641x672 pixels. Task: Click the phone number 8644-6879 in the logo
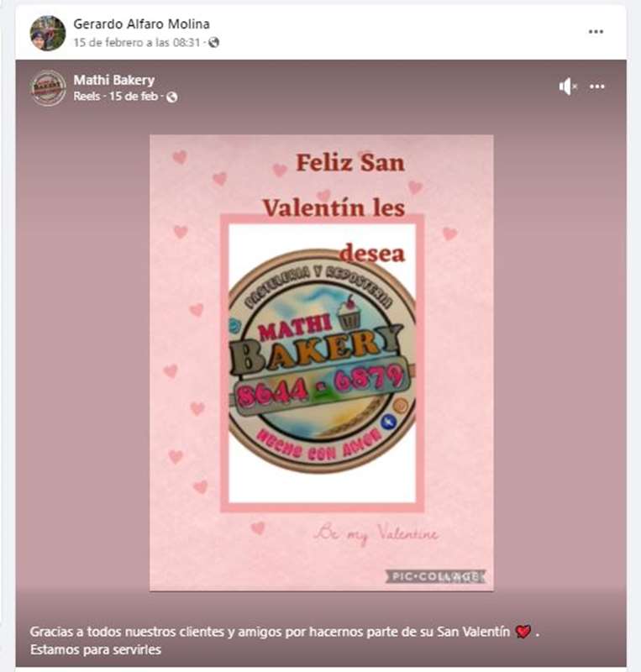pos(321,380)
